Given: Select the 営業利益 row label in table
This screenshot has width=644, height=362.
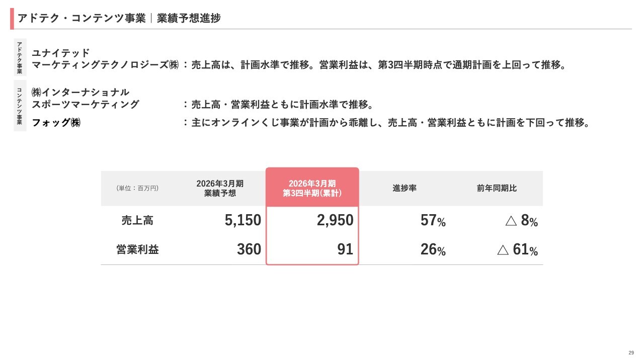Looking at the screenshot, I should click(137, 249).
